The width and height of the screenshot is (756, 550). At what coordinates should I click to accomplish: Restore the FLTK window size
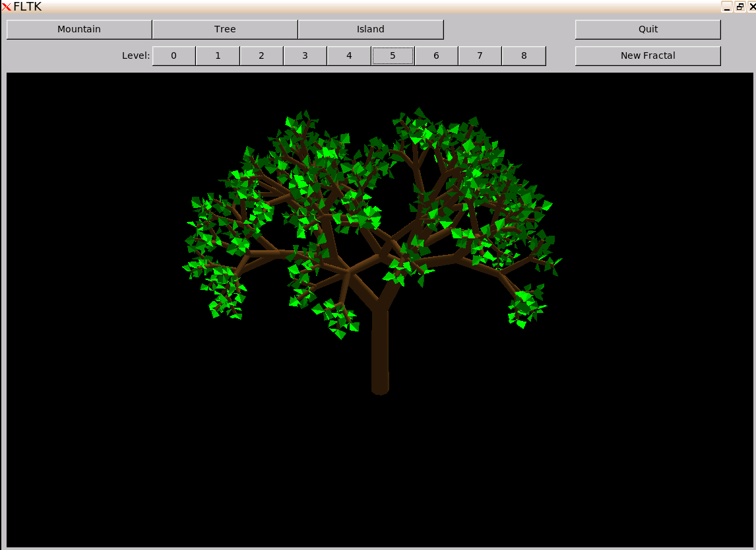tap(740, 7)
